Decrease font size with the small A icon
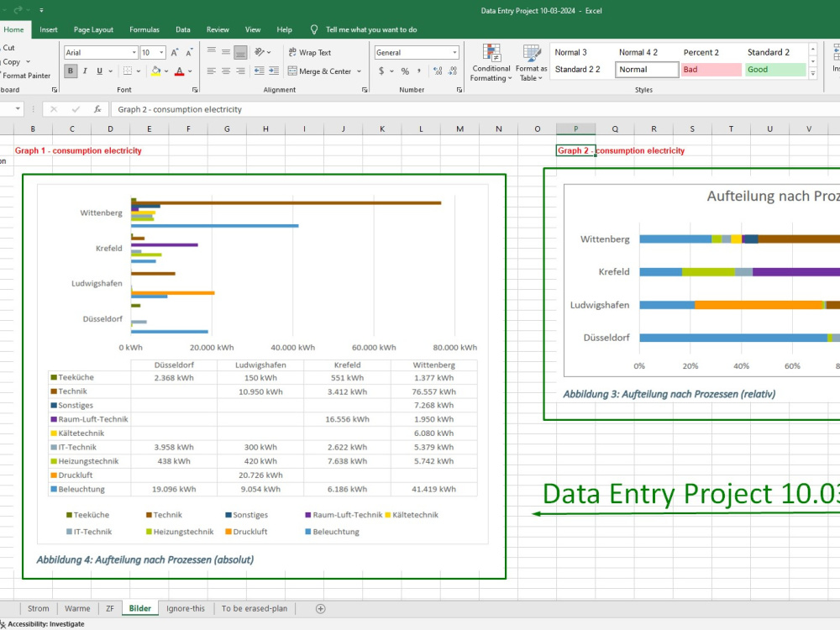This screenshot has height=630, width=840. (x=189, y=52)
